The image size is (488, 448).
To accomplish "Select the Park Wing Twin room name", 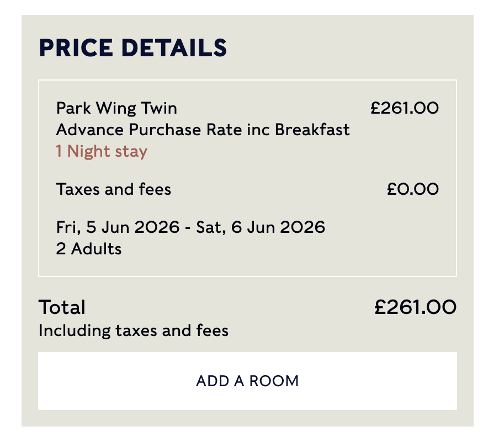I will point(116,108).
